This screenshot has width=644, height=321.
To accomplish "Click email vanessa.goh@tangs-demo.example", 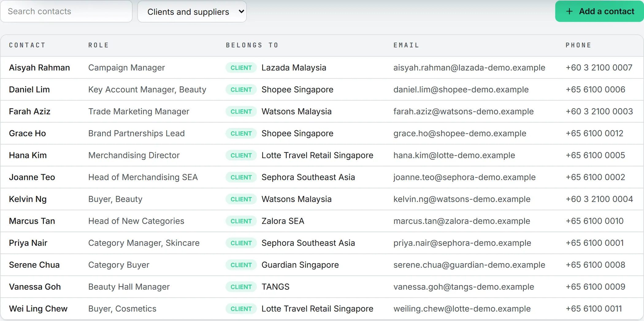I will coord(464,287).
